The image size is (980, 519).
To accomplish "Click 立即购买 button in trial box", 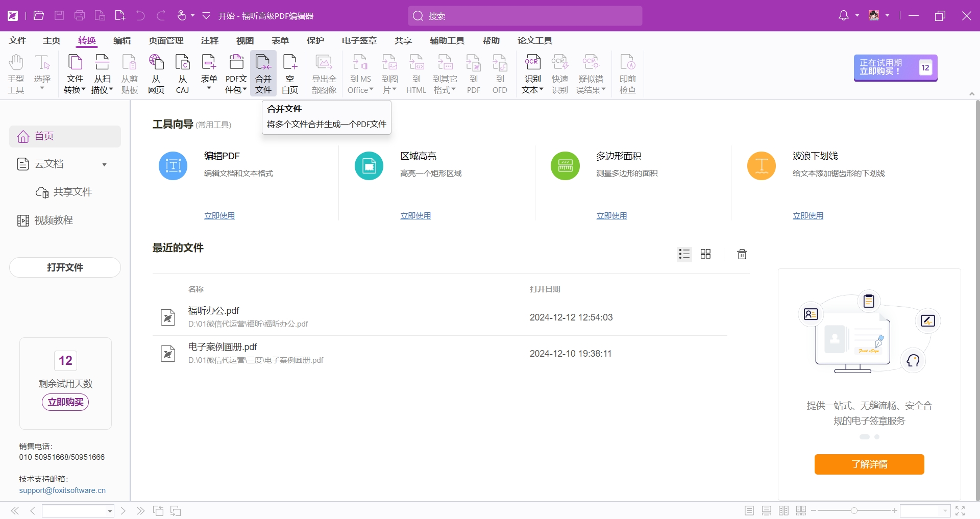I will [65, 402].
